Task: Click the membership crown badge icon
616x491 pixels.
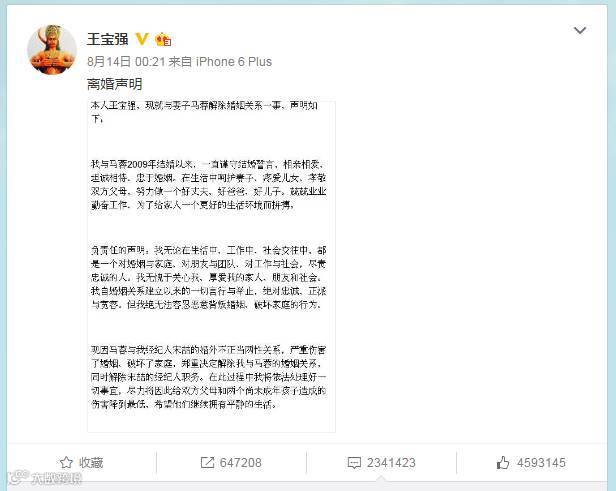Action: [x=163, y=39]
